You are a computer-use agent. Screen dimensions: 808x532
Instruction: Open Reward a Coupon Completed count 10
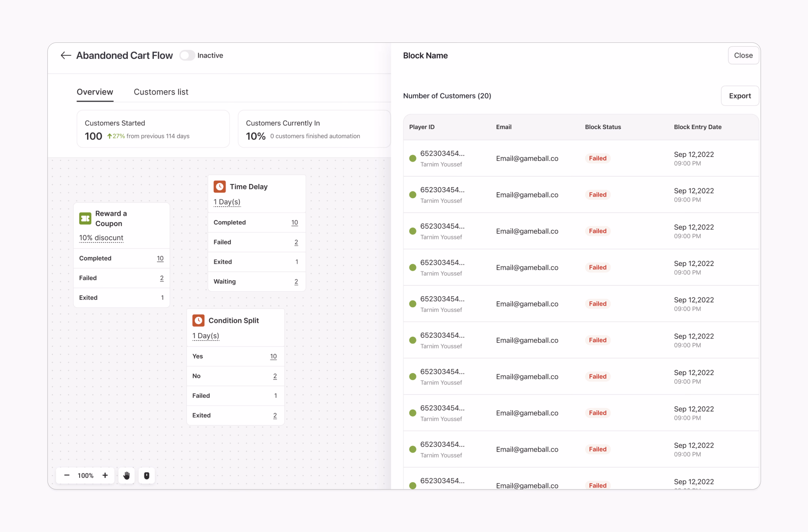click(x=160, y=259)
